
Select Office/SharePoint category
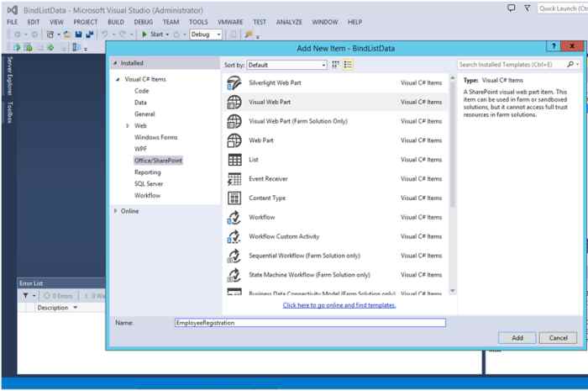point(158,161)
